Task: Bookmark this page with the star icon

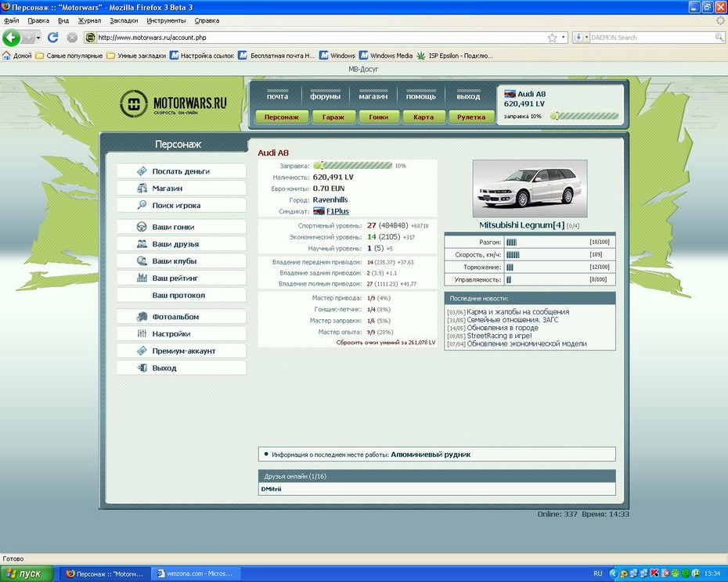Action: (552, 38)
